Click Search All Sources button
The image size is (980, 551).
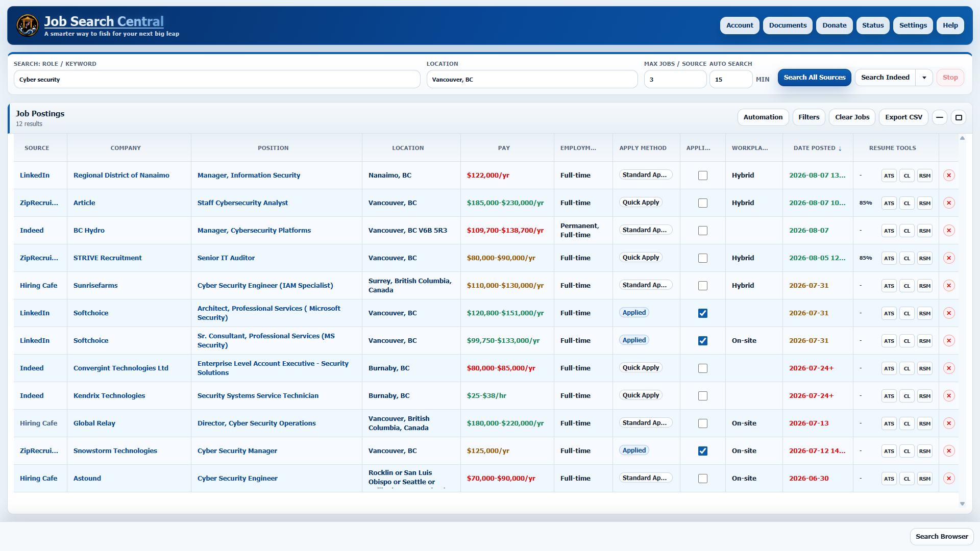pos(815,78)
